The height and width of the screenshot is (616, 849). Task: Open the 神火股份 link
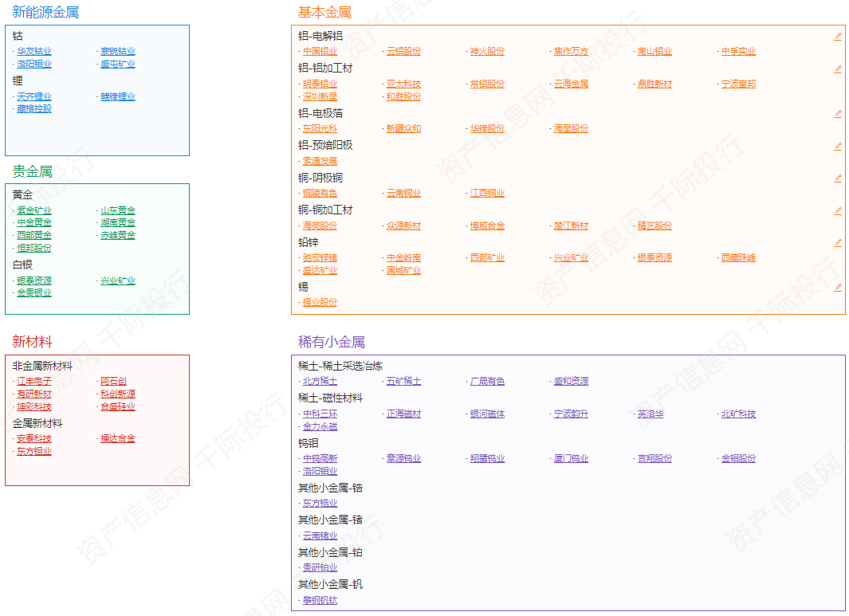point(487,52)
